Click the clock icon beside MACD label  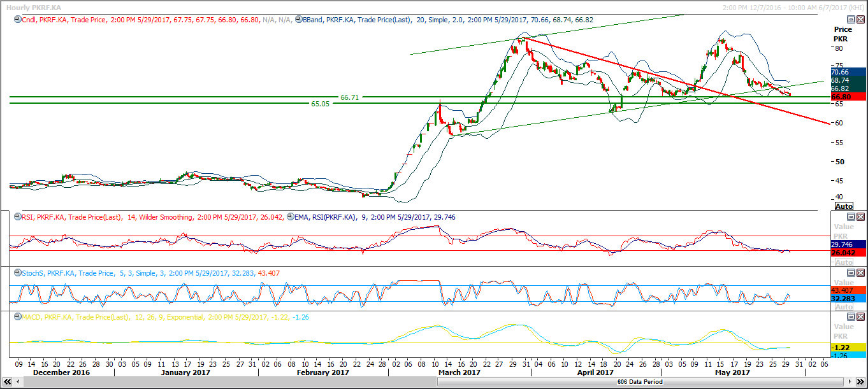click(17, 317)
